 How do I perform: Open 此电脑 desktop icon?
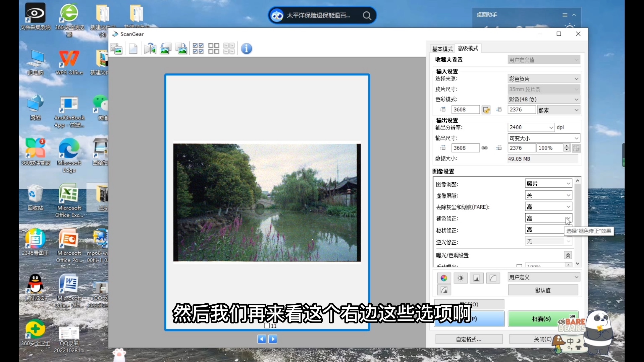click(35, 63)
